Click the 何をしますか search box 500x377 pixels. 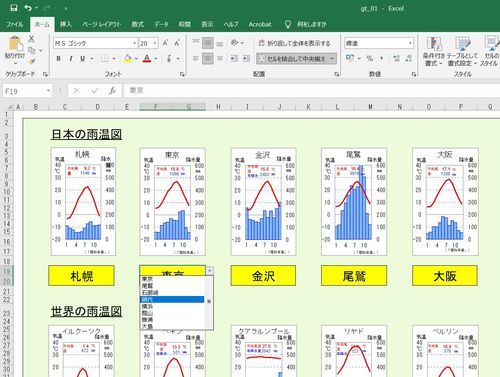[311, 24]
